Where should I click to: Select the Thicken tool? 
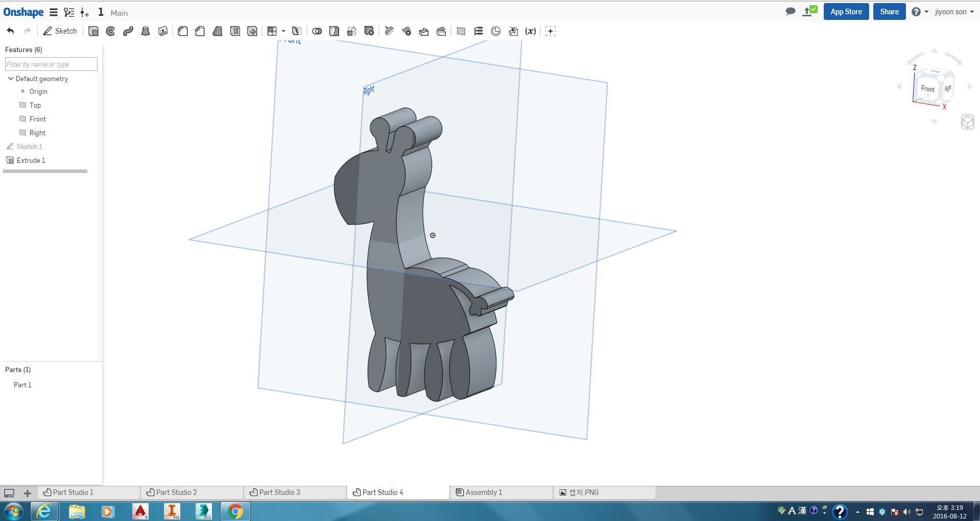pyautogui.click(x=163, y=31)
